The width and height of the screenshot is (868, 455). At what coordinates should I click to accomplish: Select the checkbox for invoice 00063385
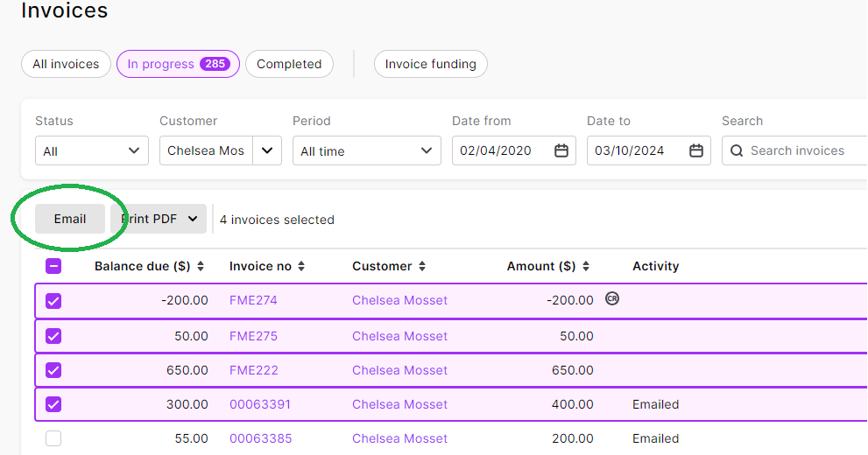point(53,438)
